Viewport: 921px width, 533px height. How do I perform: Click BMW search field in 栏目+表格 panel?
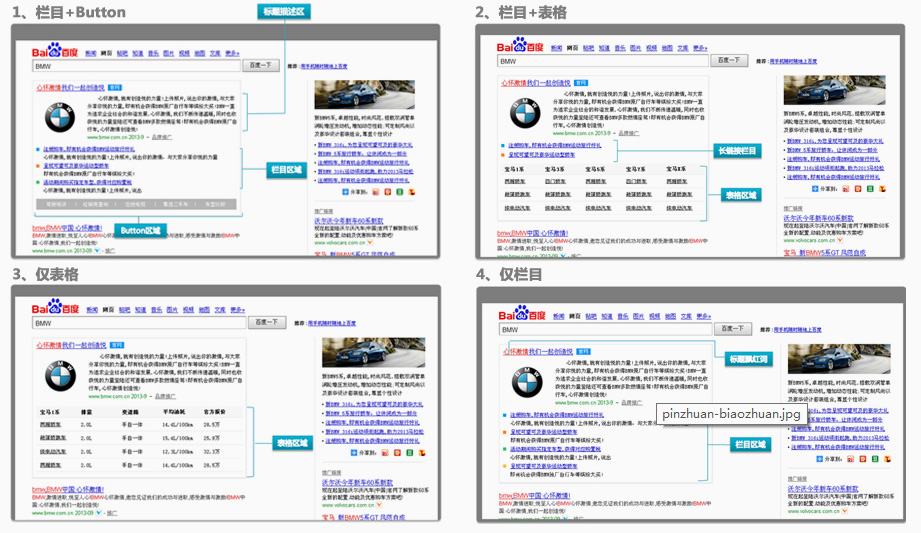[603, 61]
